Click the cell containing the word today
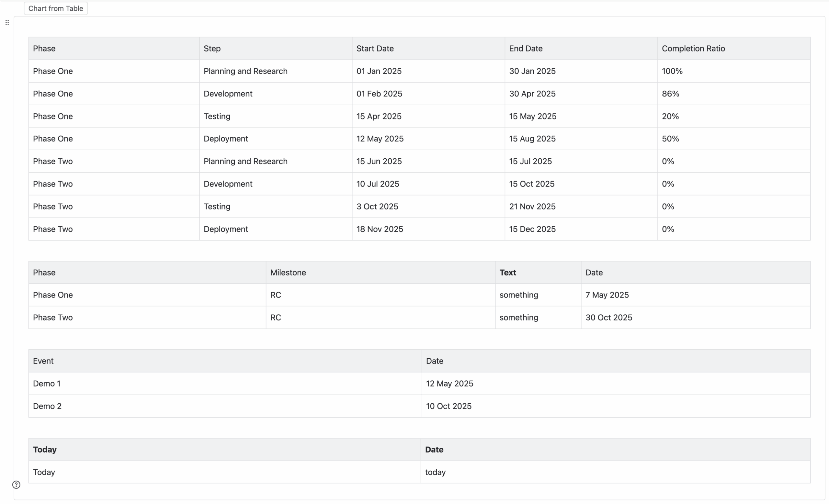 click(x=435, y=472)
